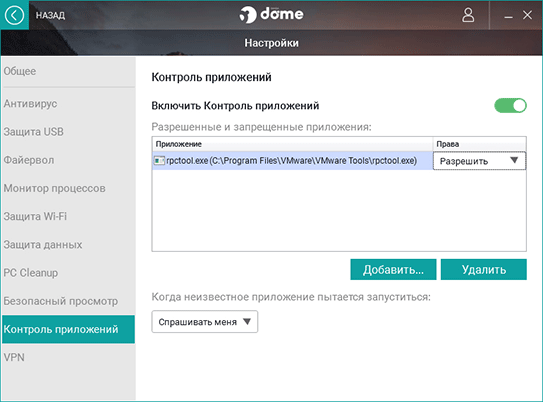Click the rpctool.exe file icon
Image resolution: width=543 pixels, height=402 pixels.
point(159,161)
